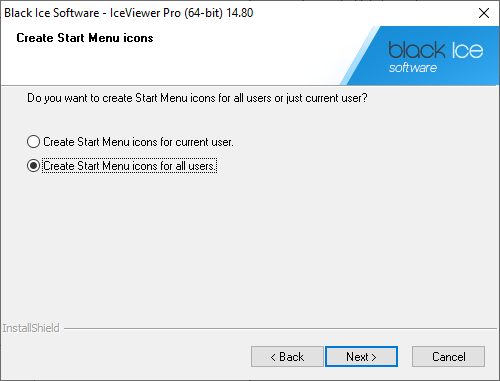Click the horizontal separator beside InstallShield
This screenshot has width=500, height=381.
pos(280,329)
